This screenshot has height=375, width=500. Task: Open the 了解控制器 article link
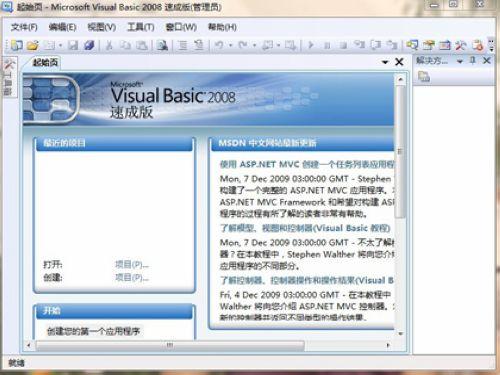coord(307,280)
